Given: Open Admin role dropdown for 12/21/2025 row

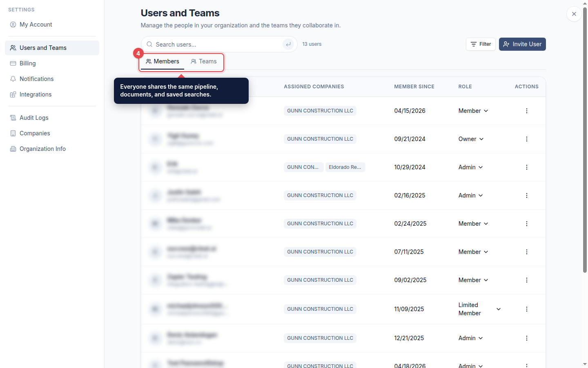Looking at the screenshot, I should (471, 338).
